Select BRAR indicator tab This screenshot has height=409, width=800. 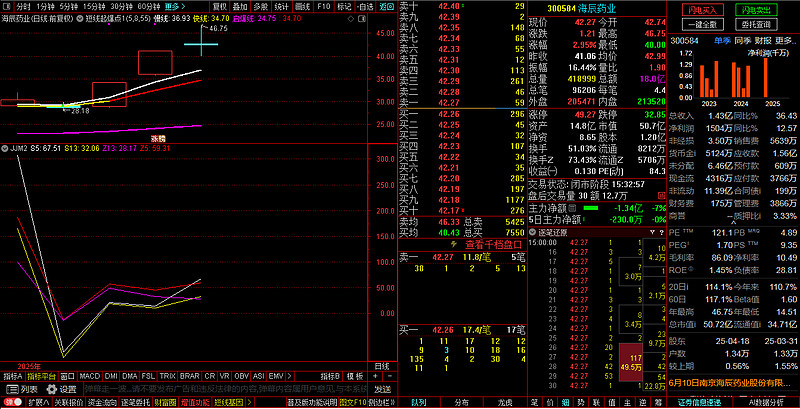click(x=190, y=376)
